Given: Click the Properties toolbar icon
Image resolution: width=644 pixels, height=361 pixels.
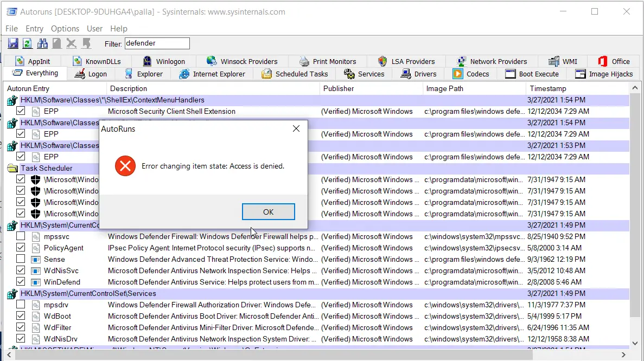Looking at the screenshot, I should (x=56, y=43).
